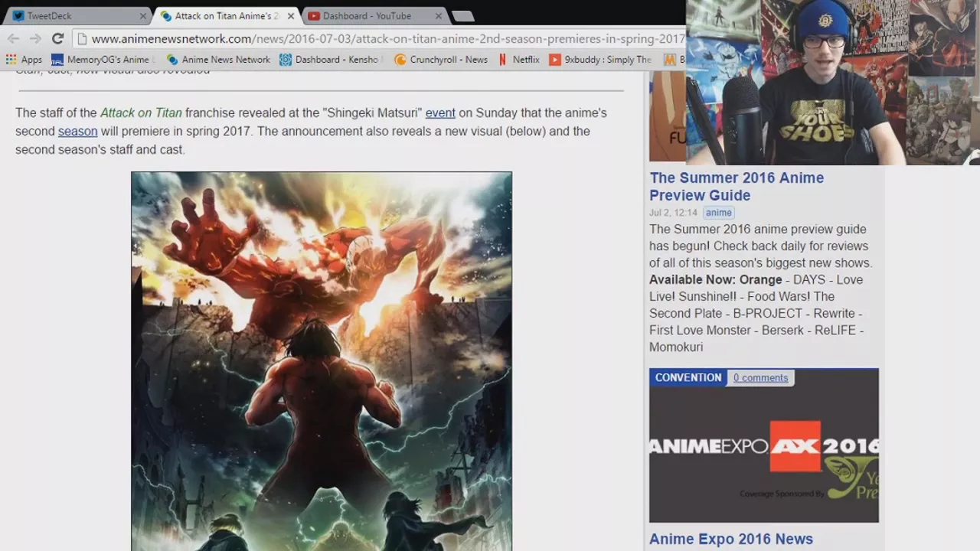Image resolution: width=980 pixels, height=551 pixels.
Task: Open the Apps bookmarks shortcut
Action: pyautogui.click(x=24, y=60)
